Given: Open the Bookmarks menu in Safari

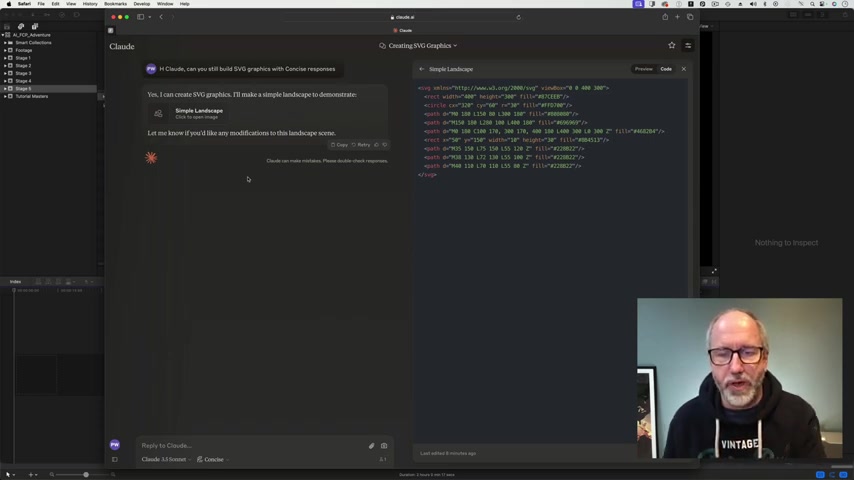Looking at the screenshot, I should (115, 4).
